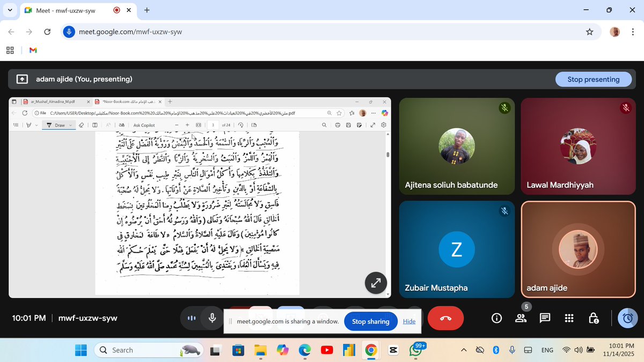Image resolution: width=644 pixels, height=362 pixels.
Task: Open File Explorer from taskbar
Action: click(x=260, y=350)
